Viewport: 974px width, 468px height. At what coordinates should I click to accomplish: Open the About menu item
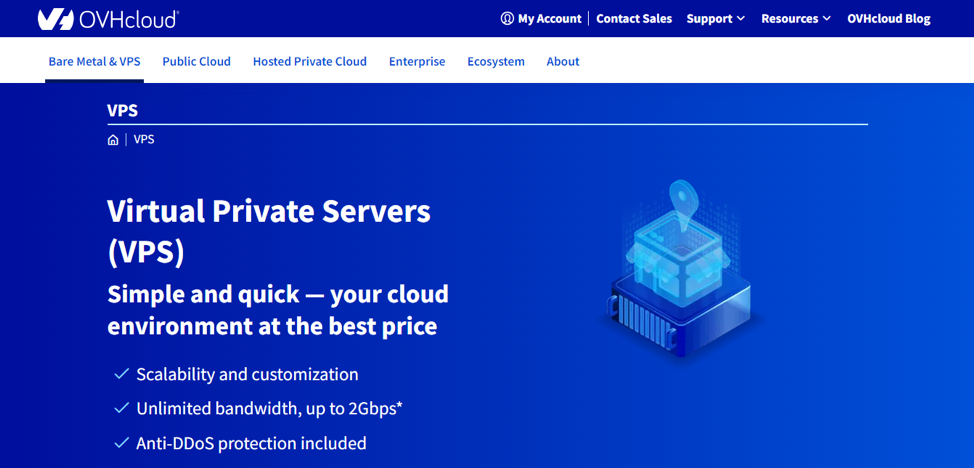tap(562, 61)
